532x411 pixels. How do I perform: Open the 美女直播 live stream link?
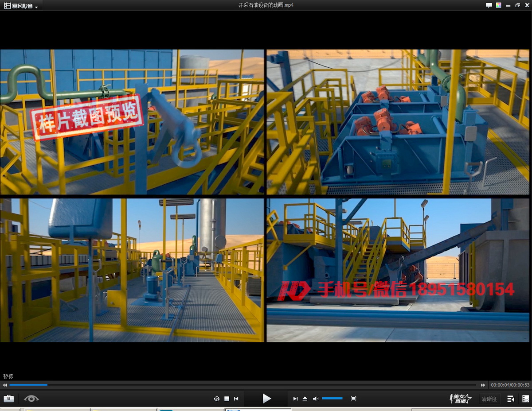pyautogui.click(x=460, y=399)
